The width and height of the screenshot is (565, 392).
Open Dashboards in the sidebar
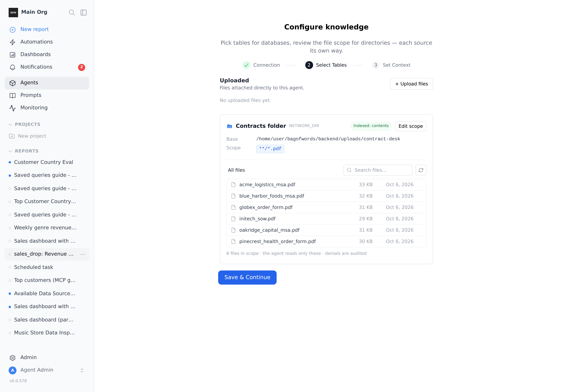47,54
